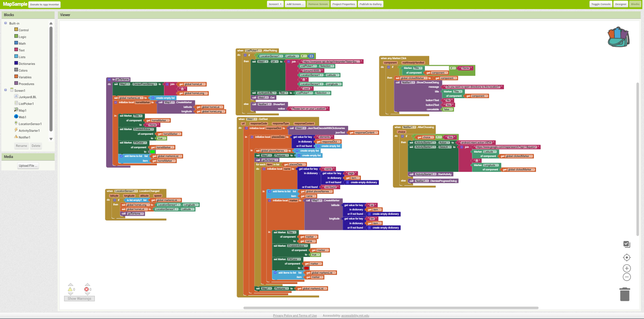Collapse the Screen1 tree node
The height and width of the screenshot is (319, 644).
5,90
